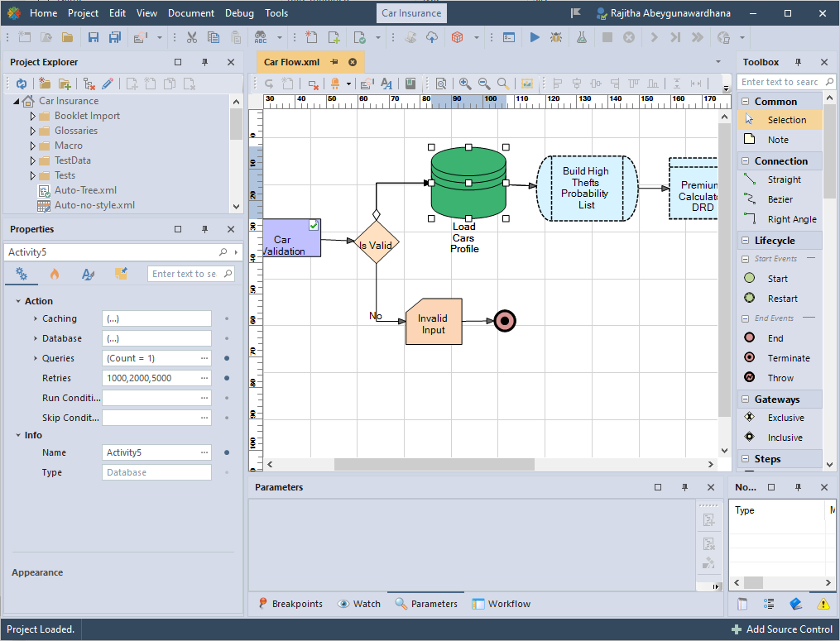Click the Save All icon
Image resolution: width=840 pixels, height=641 pixels.
click(x=115, y=37)
